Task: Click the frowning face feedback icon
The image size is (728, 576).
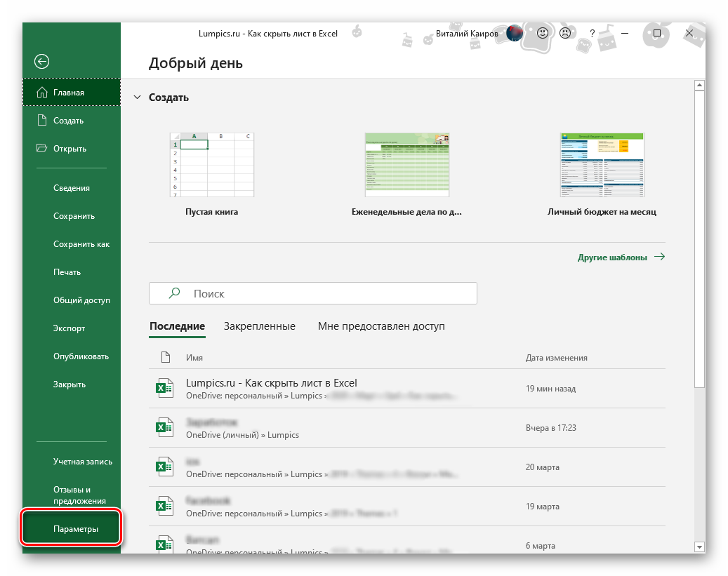Action: (x=564, y=33)
